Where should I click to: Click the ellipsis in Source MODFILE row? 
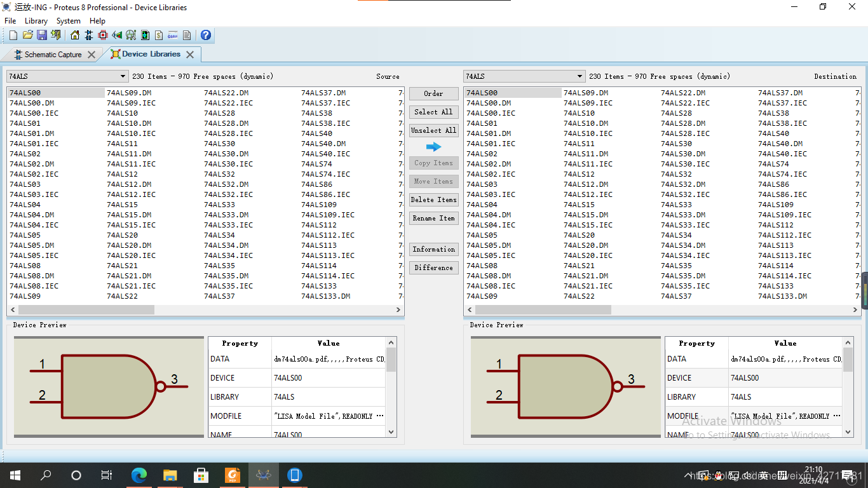click(380, 416)
